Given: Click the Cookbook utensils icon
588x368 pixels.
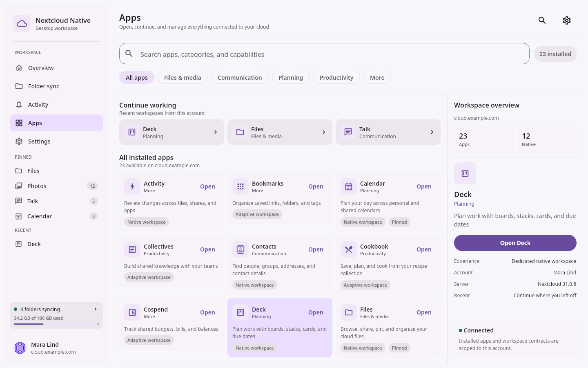Looking at the screenshot, I should click(x=349, y=249).
